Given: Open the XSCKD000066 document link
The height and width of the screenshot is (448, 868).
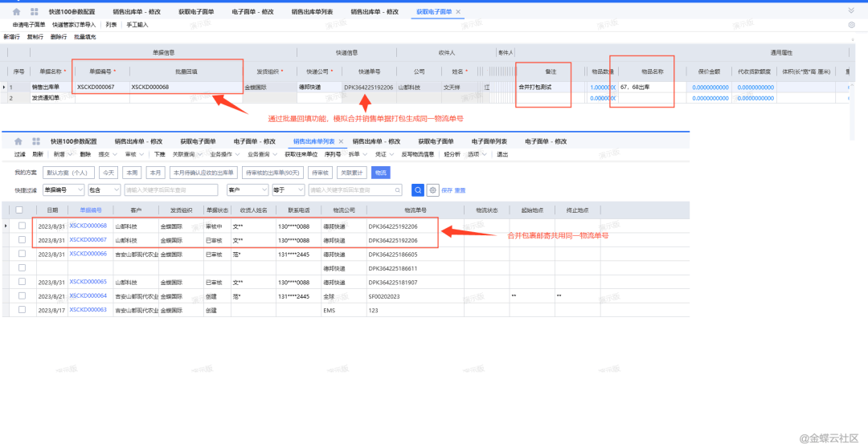Looking at the screenshot, I should click(x=88, y=254).
